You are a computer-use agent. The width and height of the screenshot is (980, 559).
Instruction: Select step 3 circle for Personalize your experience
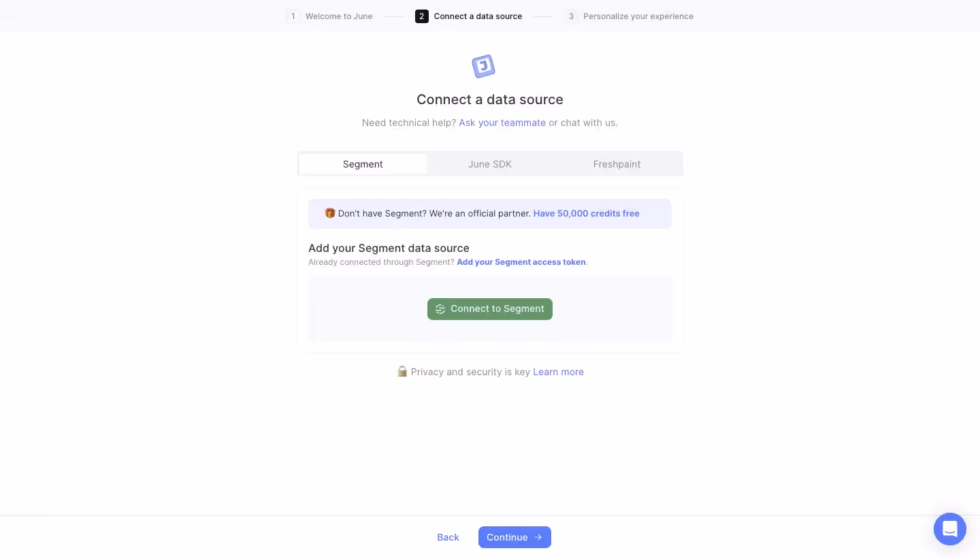coord(571,16)
